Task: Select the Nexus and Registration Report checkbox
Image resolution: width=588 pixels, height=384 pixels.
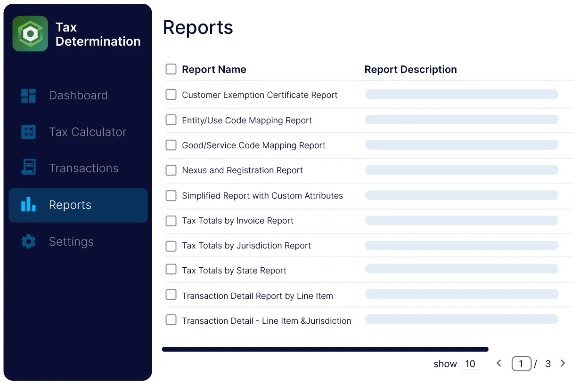Action: click(x=171, y=170)
